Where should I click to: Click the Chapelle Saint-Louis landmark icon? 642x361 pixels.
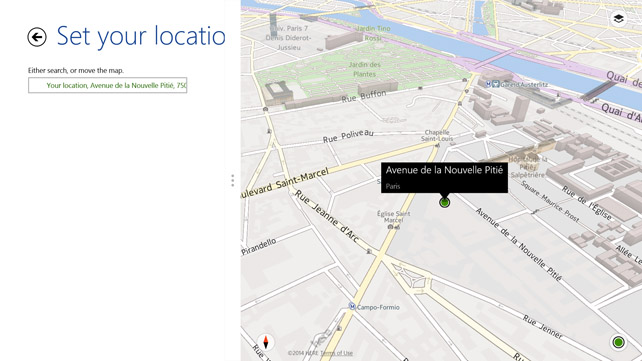tap(437, 145)
